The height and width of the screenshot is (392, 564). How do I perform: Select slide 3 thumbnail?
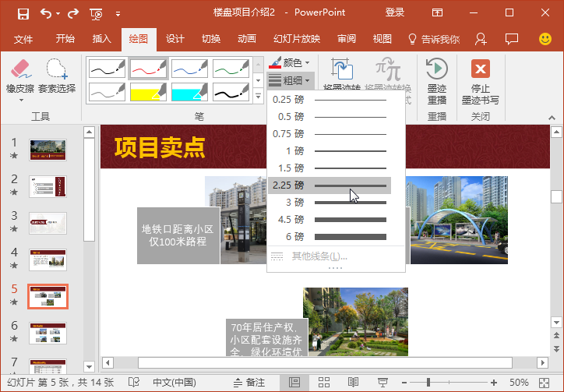tap(48, 223)
